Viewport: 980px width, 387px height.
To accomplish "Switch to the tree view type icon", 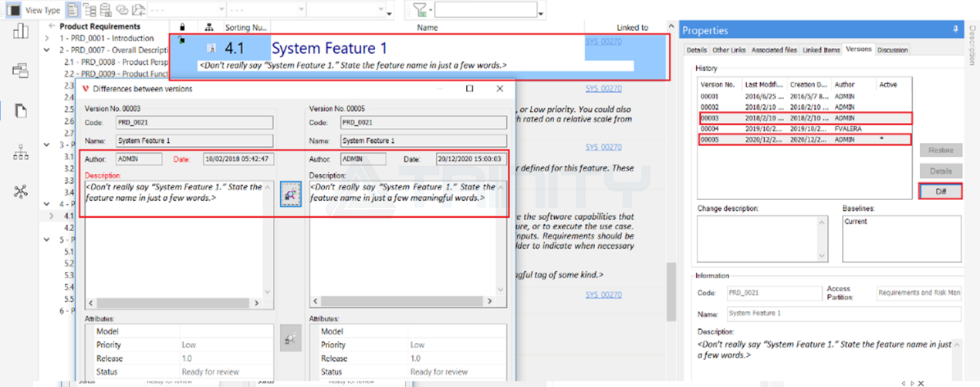I will pos(90,10).
